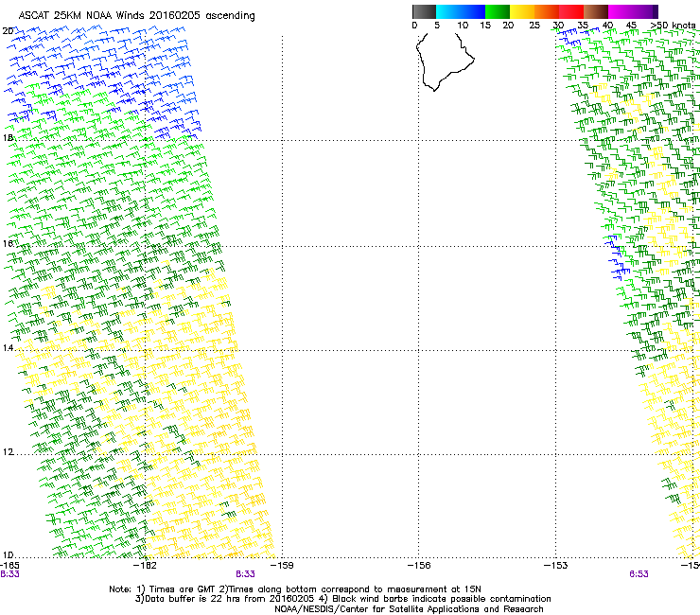The image size is (700, 615).
Task: Click the brown 35–40 knots color bar segment
Action: click(x=596, y=11)
